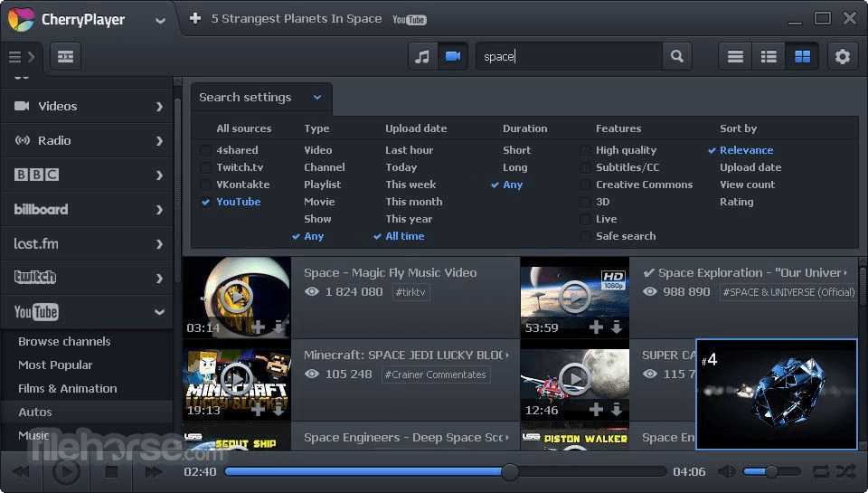Image resolution: width=868 pixels, height=493 pixels.
Task: Download the Magic Fly video
Action: tap(278, 327)
